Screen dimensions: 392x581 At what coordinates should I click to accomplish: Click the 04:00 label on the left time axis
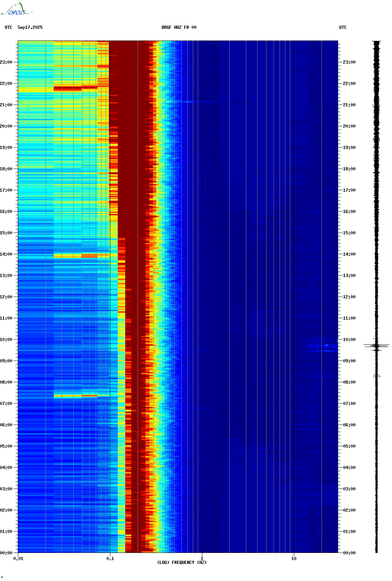(6, 468)
